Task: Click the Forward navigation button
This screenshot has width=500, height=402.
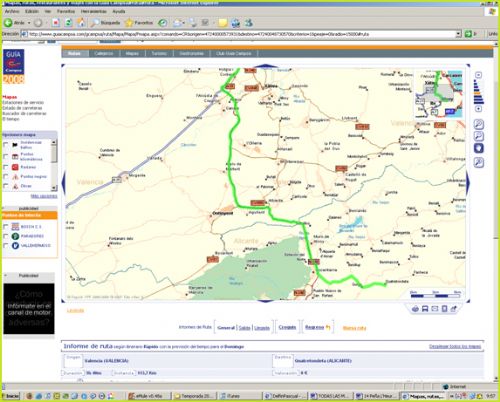Action: click(38, 23)
